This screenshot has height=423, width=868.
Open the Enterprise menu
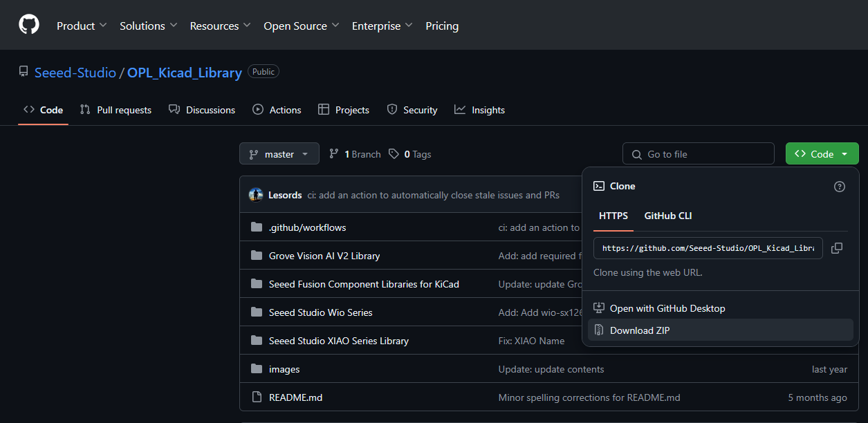[382, 26]
